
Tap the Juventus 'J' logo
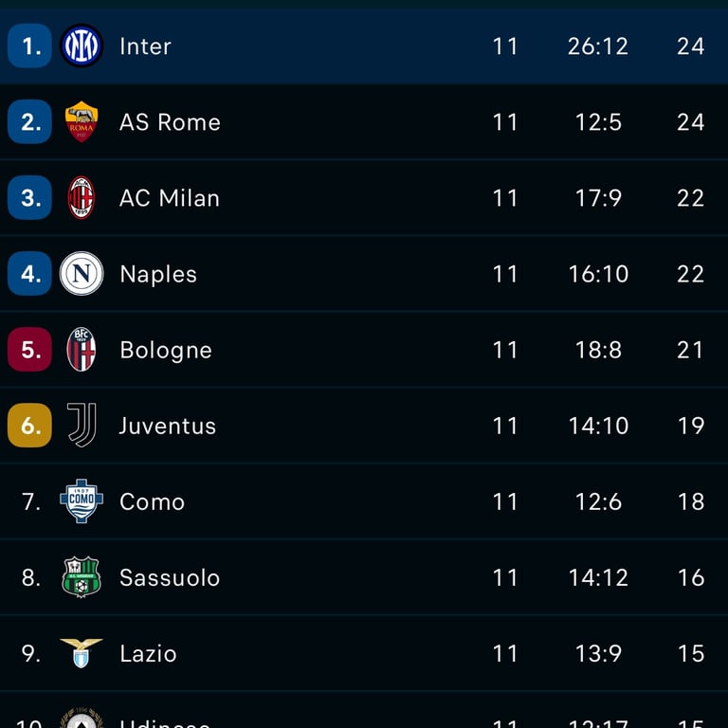click(x=82, y=425)
